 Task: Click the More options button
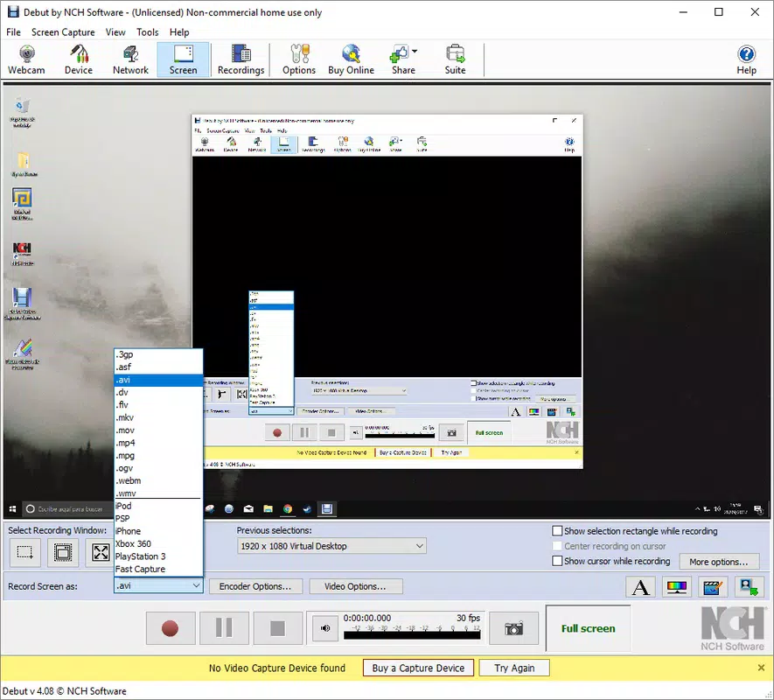719,562
